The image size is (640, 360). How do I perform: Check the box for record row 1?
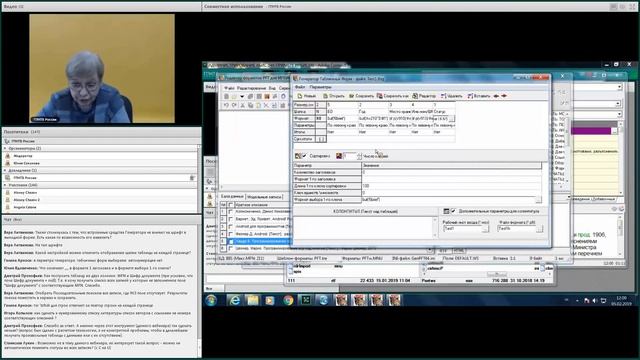[x=231, y=212]
